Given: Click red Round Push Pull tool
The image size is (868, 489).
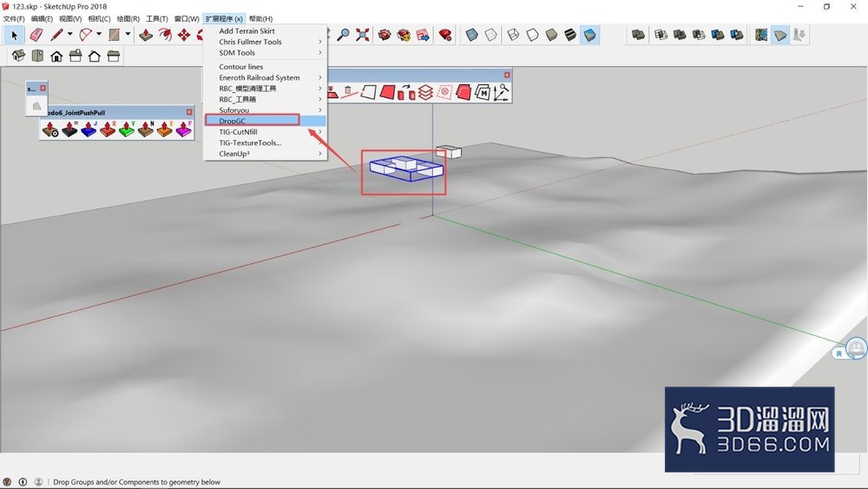Looking at the screenshot, I should tap(108, 129).
